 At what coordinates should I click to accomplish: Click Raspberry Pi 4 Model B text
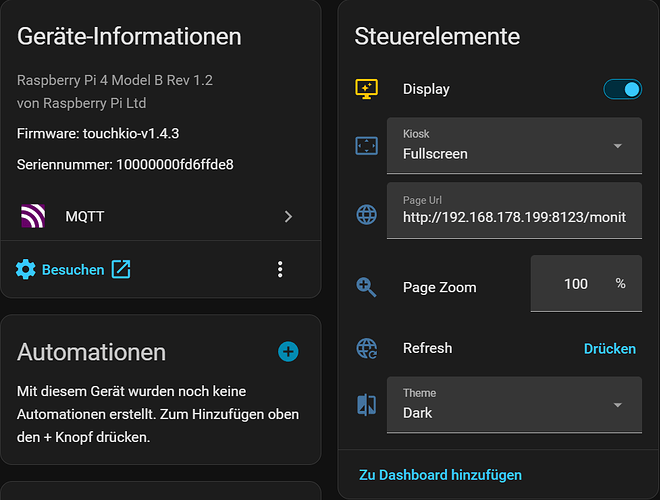point(115,80)
